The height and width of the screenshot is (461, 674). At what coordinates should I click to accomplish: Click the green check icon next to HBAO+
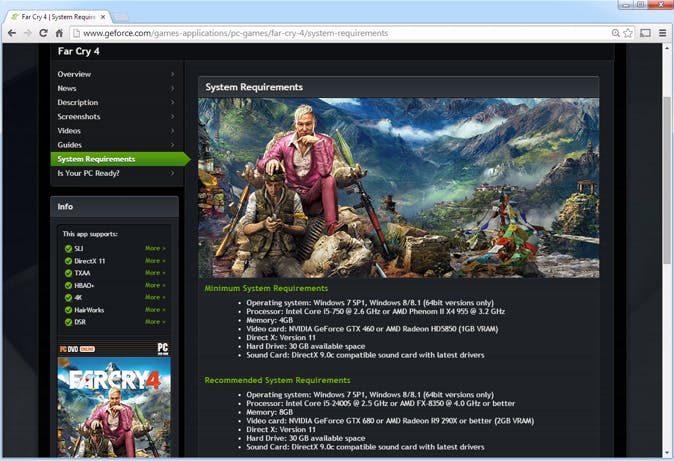click(68, 286)
